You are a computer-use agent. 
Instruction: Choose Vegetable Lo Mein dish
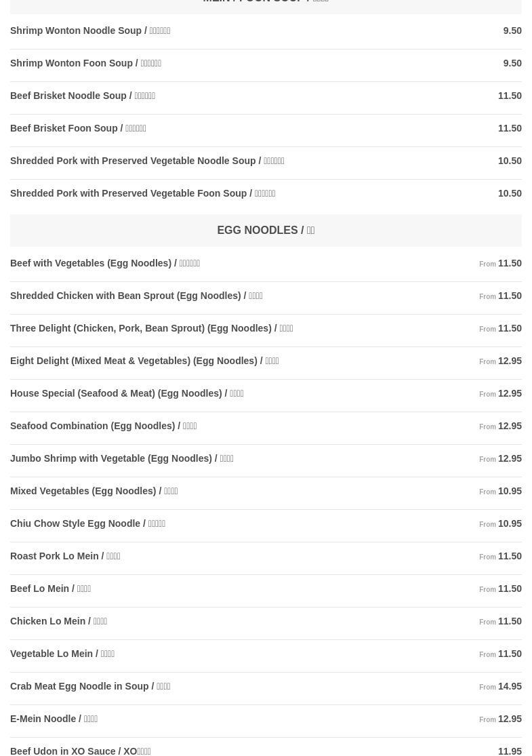tap(62, 654)
